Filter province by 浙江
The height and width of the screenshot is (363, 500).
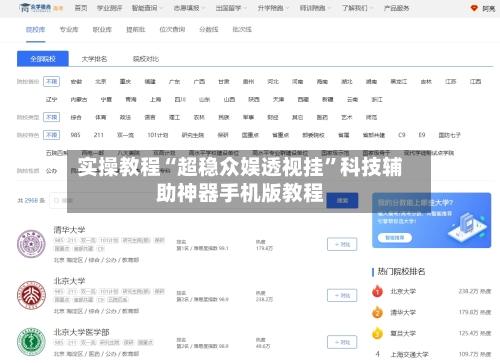tap(377, 99)
